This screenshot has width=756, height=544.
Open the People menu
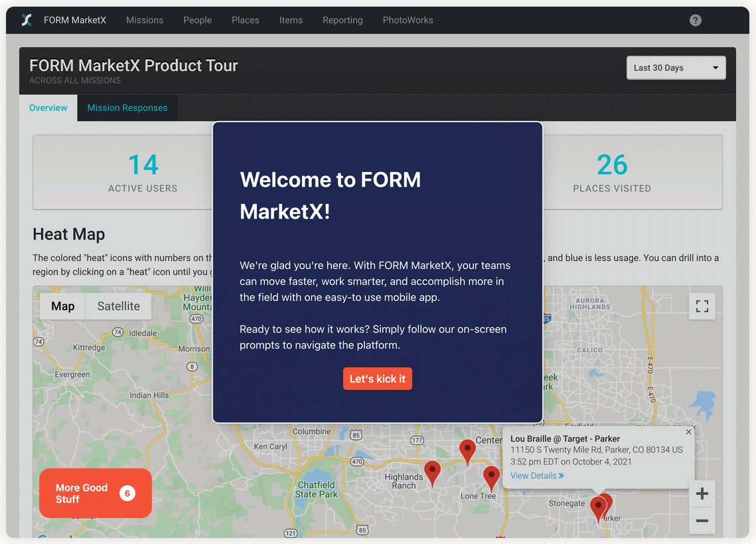197,21
